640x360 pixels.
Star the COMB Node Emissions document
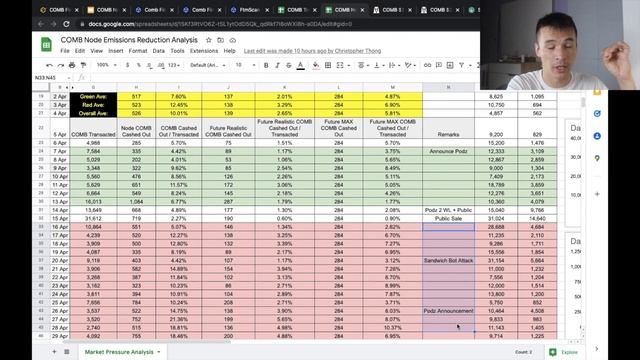(209, 40)
